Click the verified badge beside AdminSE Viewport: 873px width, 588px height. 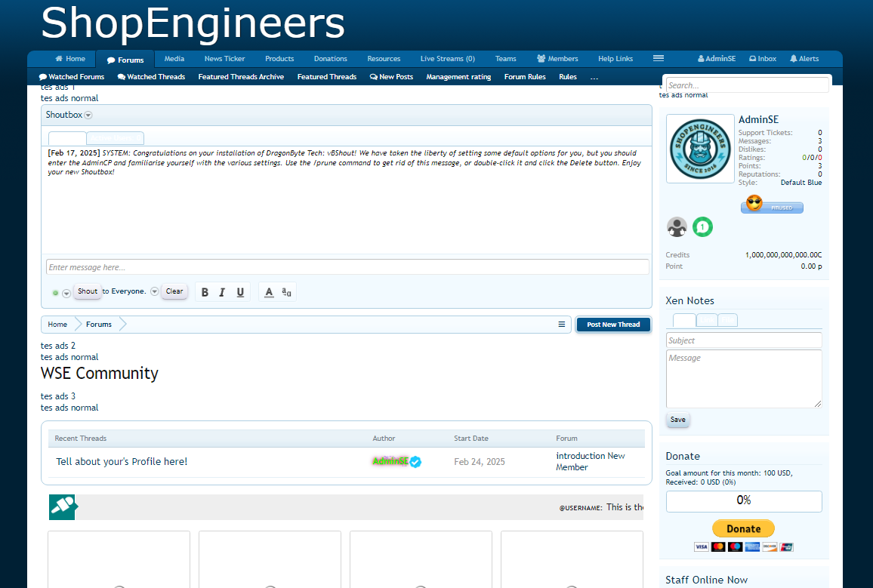[415, 462]
